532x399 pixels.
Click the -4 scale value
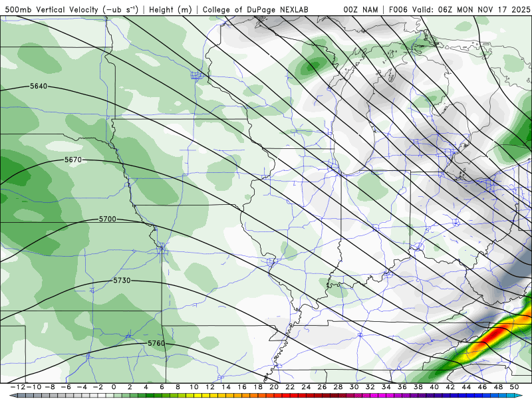point(82,387)
